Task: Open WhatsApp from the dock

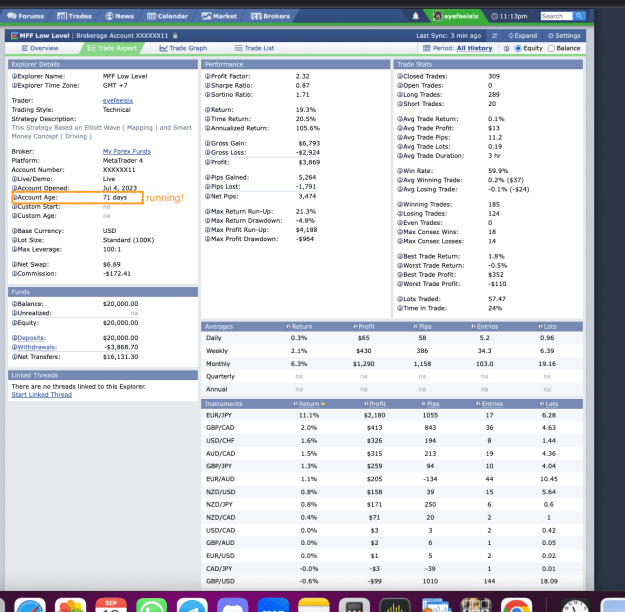Action: pyautogui.click(x=151, y=605)
